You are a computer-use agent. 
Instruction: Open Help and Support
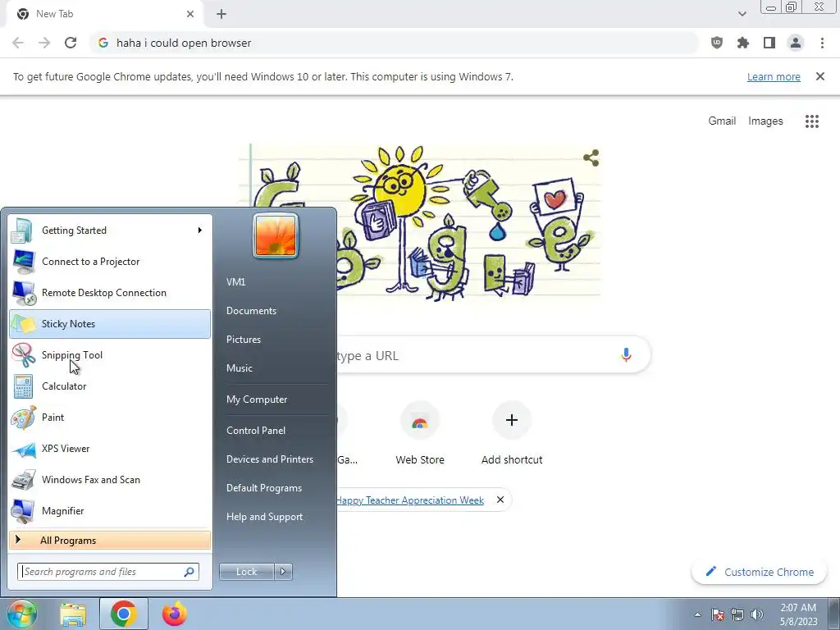[x=265, y=517]
